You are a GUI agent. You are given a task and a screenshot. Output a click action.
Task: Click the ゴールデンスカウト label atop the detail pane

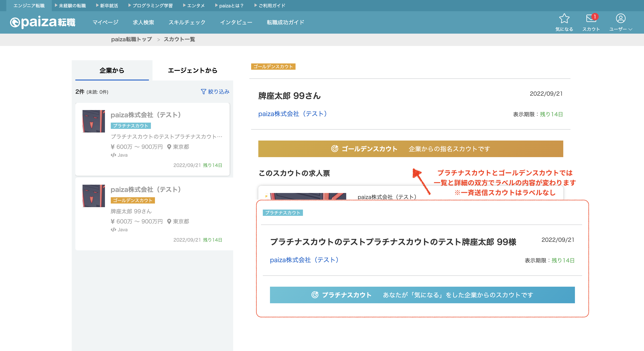pos(273,66)
